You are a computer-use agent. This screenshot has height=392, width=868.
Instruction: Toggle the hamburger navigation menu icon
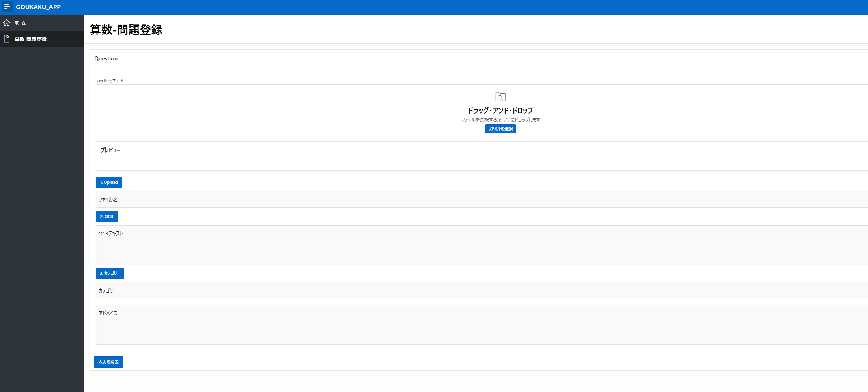pos(7,7)
